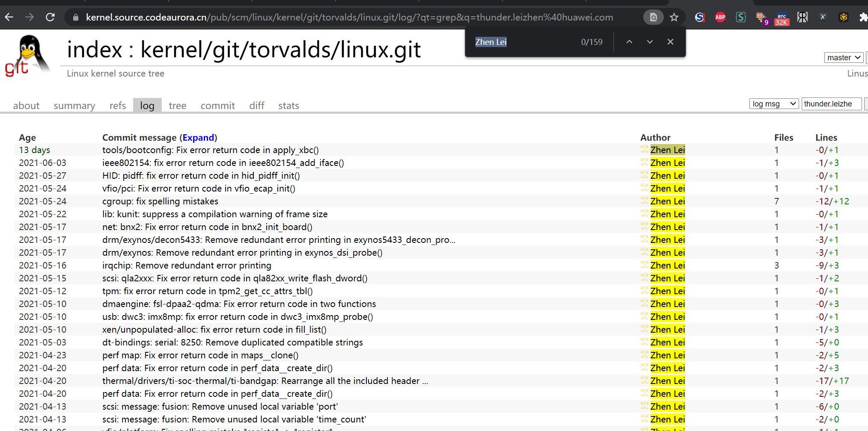Open the puzzle-piece extensions menu
Viewport: 868px width, 431px height.
pos(863,17)
